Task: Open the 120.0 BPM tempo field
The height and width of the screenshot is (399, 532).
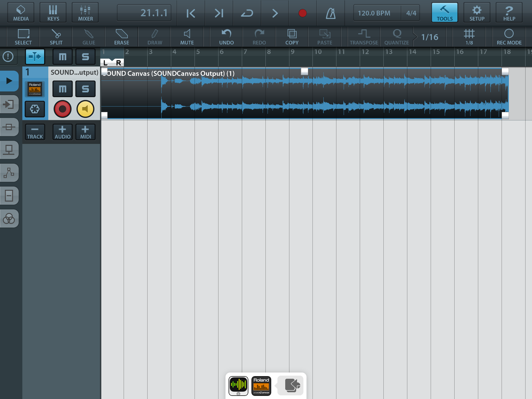Action: pos(377,13)
